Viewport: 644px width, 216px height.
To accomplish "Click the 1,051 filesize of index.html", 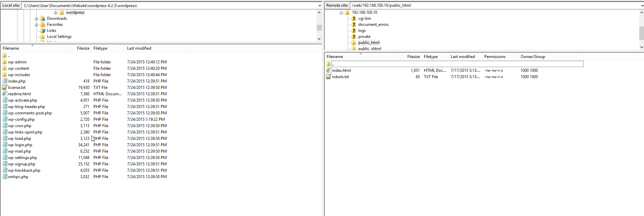I will (415, 70).
